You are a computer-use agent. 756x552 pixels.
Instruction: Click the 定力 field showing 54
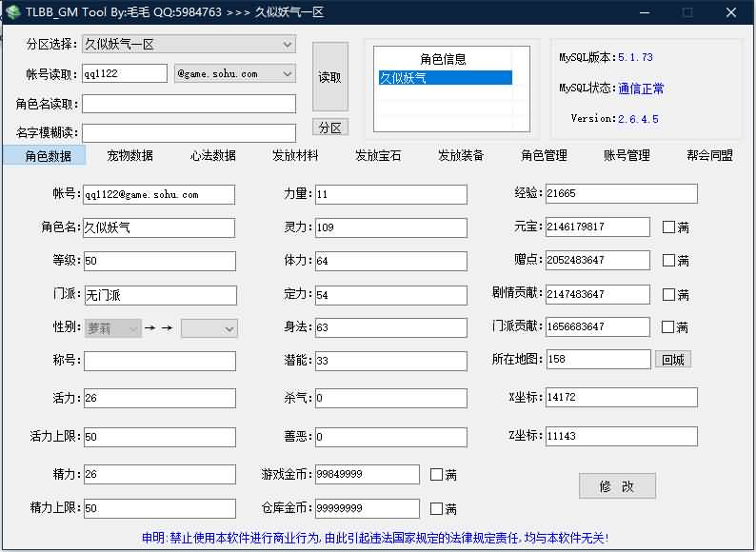pyautogui.click(x=391, y=295)
